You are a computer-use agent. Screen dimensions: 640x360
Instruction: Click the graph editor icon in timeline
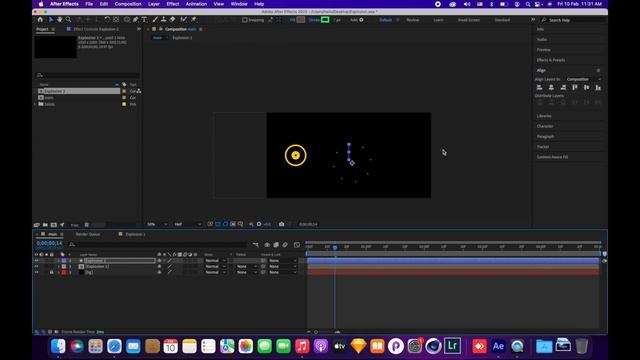point(297,245)
